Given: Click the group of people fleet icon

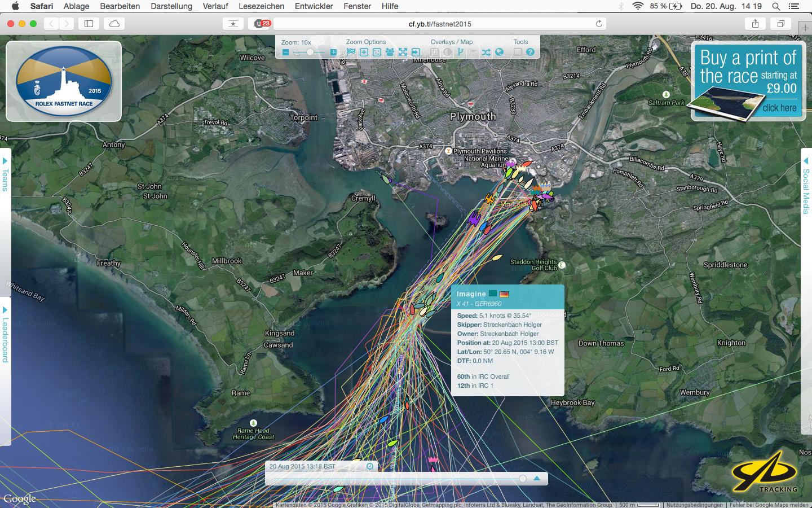Looking at the screenshot, I should 390,52.
